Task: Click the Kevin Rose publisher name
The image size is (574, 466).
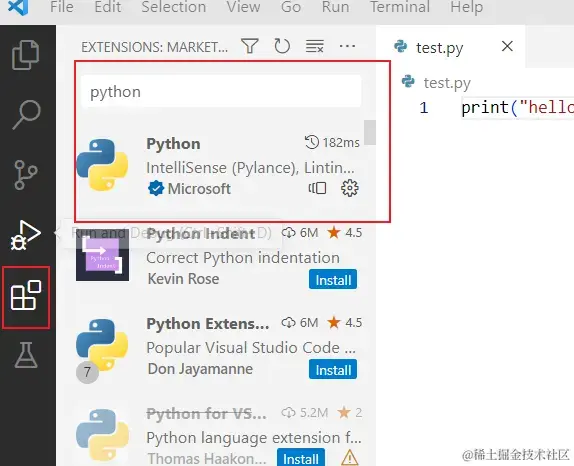Action: coord(183,279)
